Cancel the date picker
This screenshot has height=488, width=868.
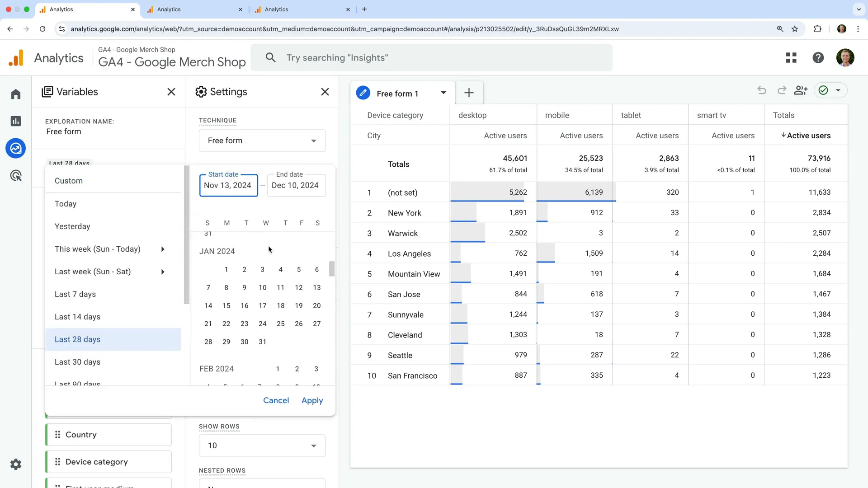[276, 400]
